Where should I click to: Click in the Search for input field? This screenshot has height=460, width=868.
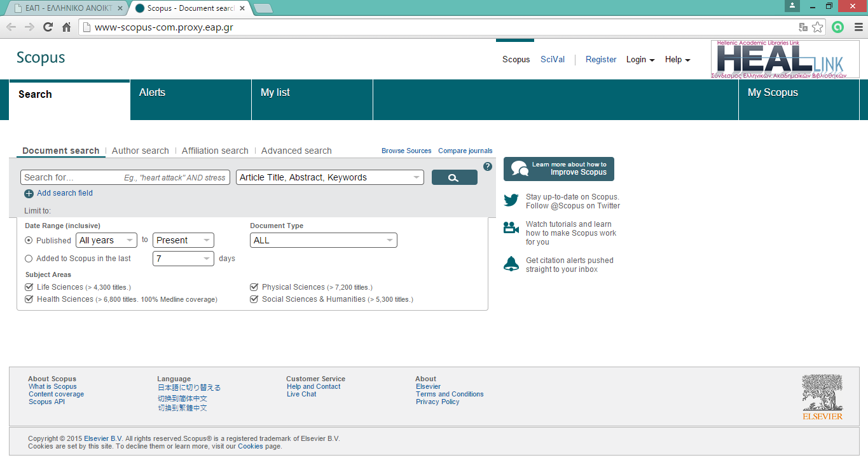click(x=125, y=178)
